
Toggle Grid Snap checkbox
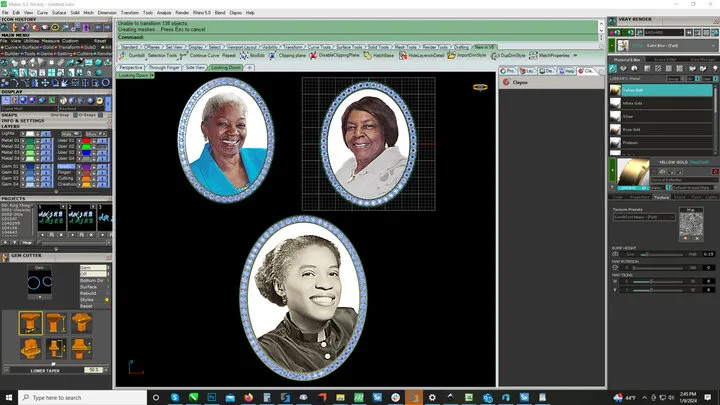[75, 115]
